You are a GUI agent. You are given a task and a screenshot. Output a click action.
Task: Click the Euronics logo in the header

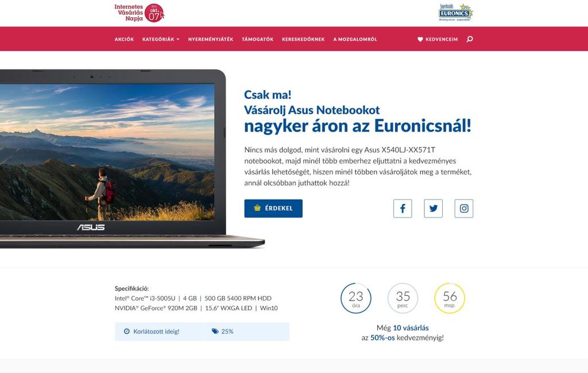pos(455,13)
